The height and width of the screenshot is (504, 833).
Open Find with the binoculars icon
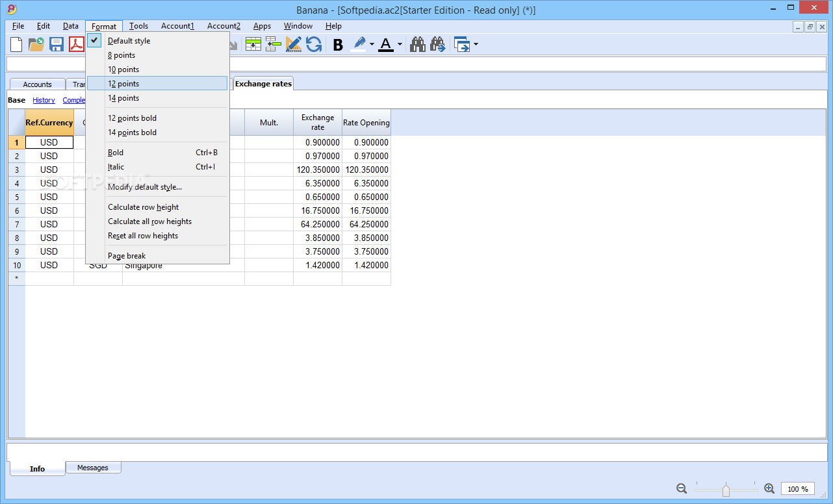(x=418, y=45)
